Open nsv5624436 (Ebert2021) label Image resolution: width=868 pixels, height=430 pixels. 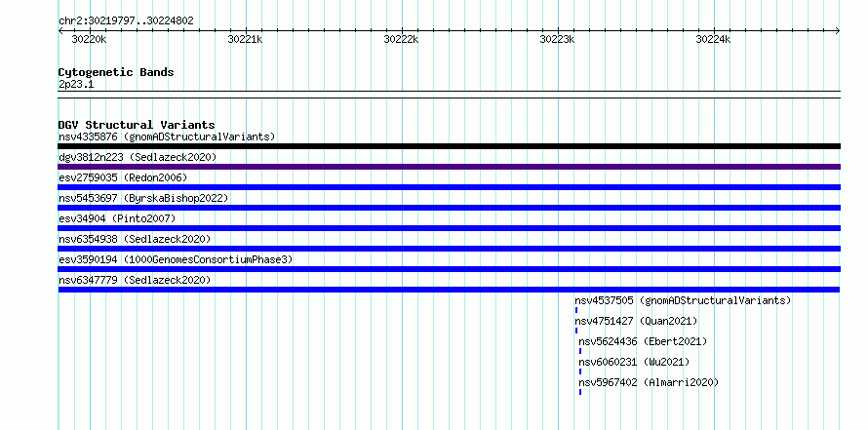643,341
